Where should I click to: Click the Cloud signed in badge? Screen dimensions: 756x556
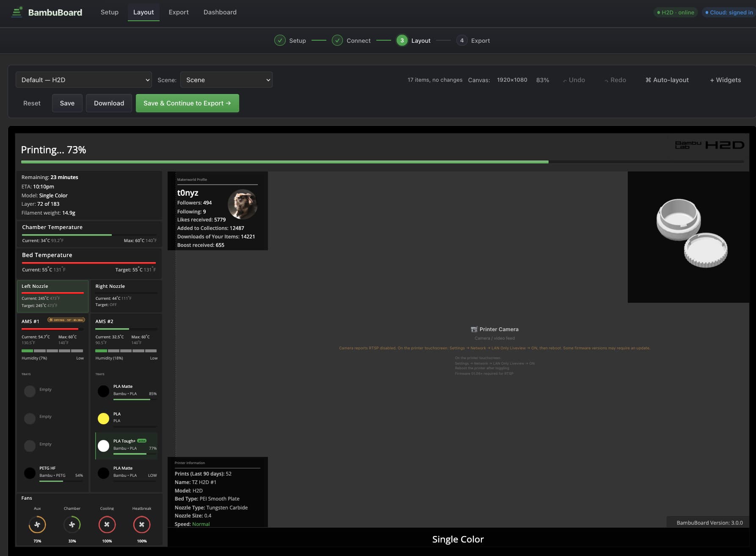coord(728,12)
